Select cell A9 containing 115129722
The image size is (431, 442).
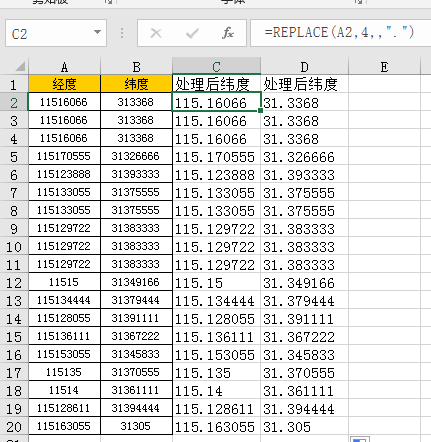[64, 228]
